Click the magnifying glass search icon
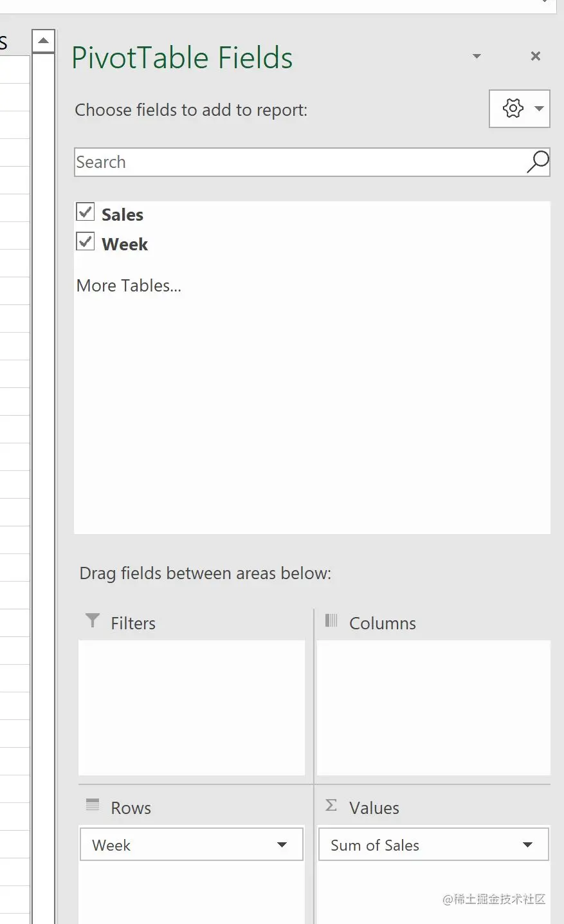 coord(538,162)
